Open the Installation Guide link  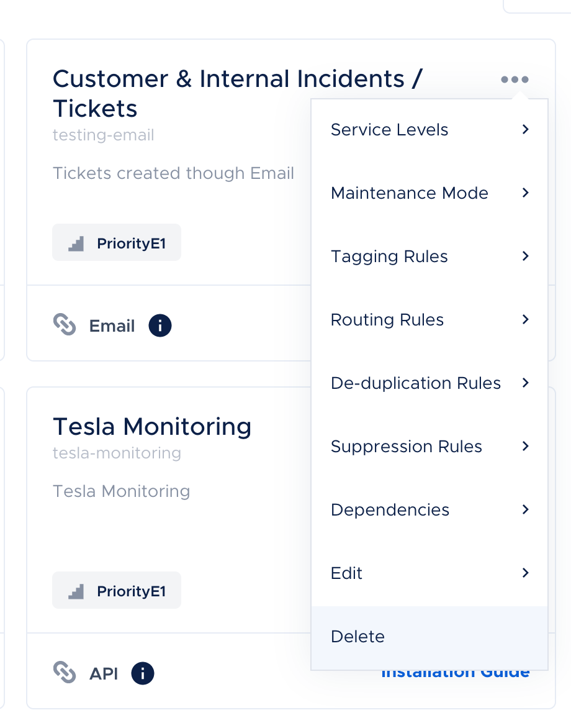click(455, 673)
